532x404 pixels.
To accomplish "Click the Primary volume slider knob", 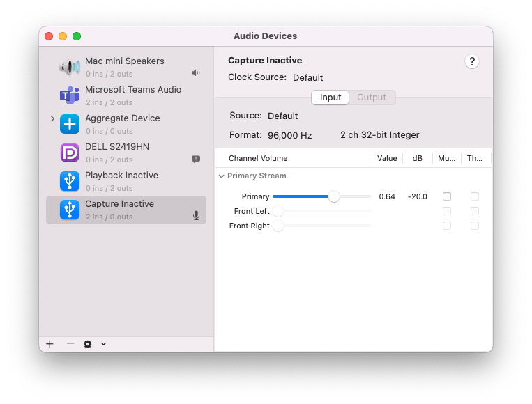I will pos(334,196).
